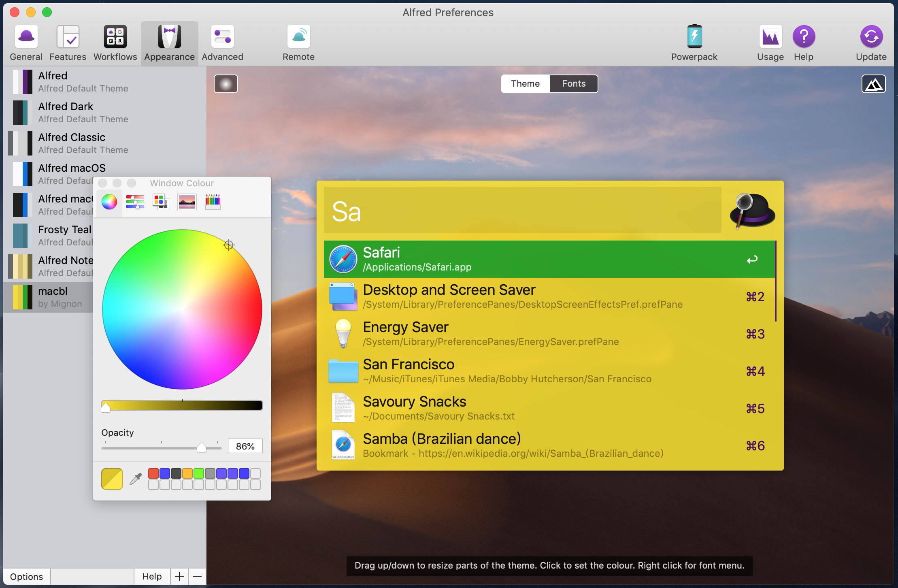Click the Update toolbar icon
898x588 pixels.
click(x=871, y=43)
